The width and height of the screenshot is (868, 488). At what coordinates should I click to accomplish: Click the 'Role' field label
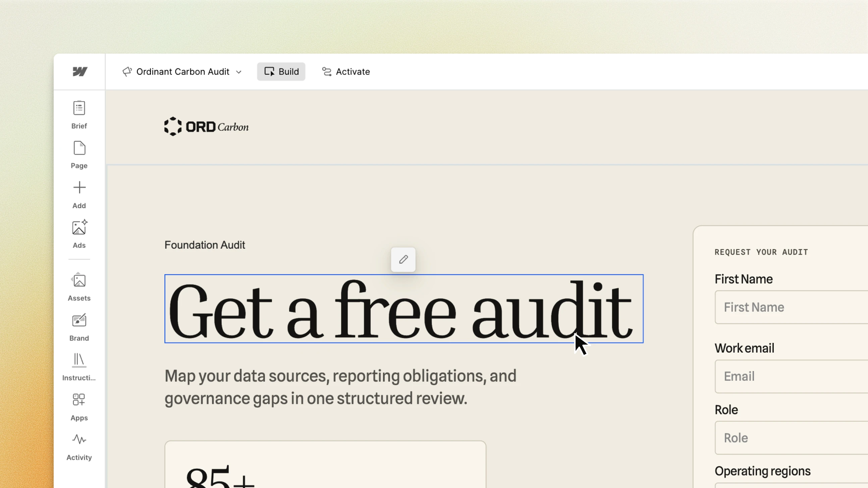click(726, 410)
